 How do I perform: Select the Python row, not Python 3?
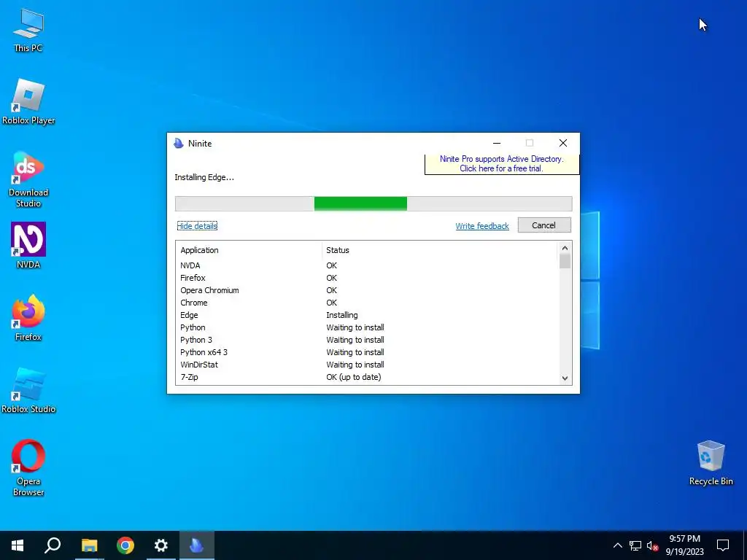coord(367,327)
